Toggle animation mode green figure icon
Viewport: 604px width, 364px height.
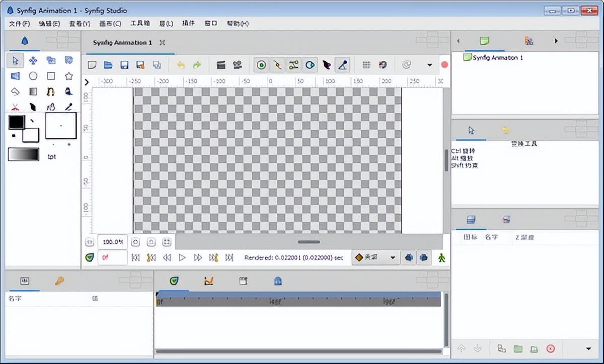pos(441,257)
